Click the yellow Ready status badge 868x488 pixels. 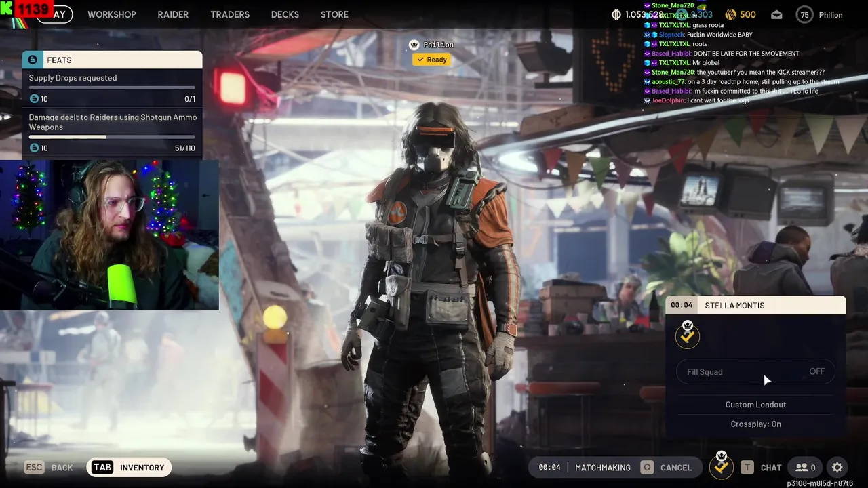pos(431,60)
